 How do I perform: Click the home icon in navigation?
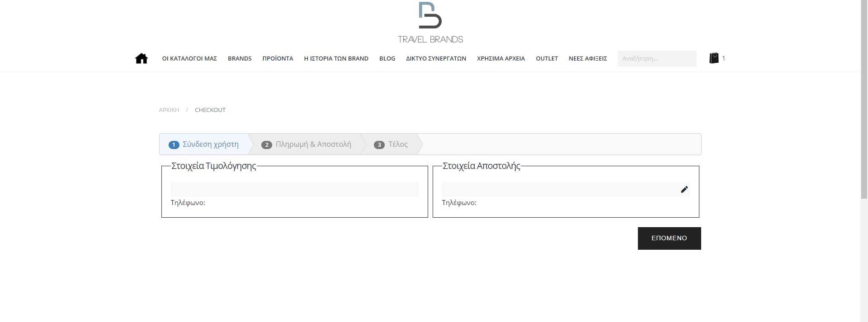[142, 58]
